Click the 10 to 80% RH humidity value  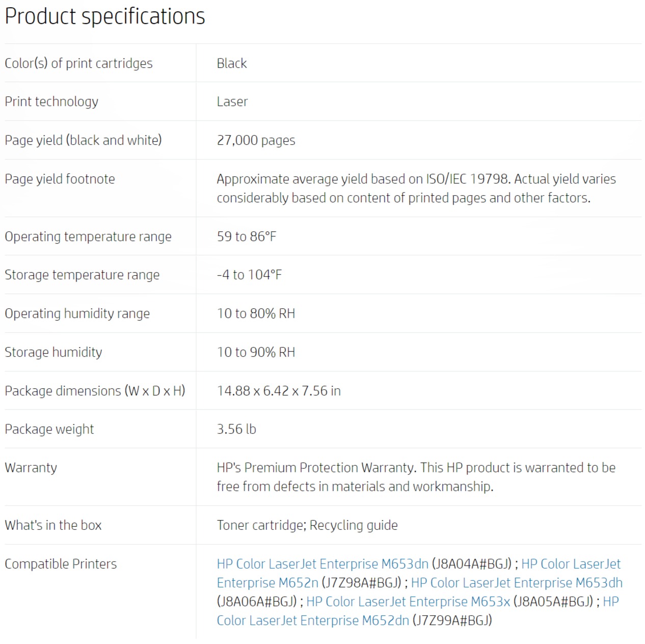(256, 313)
